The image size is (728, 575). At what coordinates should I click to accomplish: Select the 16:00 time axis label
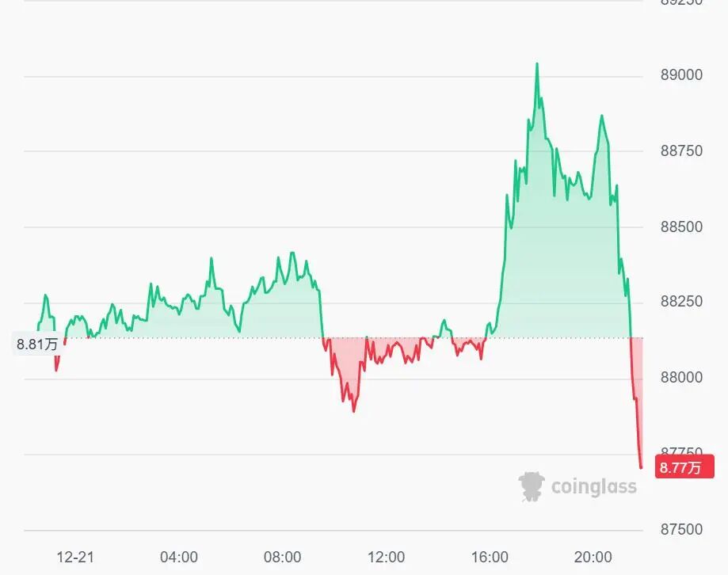coord(490,557)
